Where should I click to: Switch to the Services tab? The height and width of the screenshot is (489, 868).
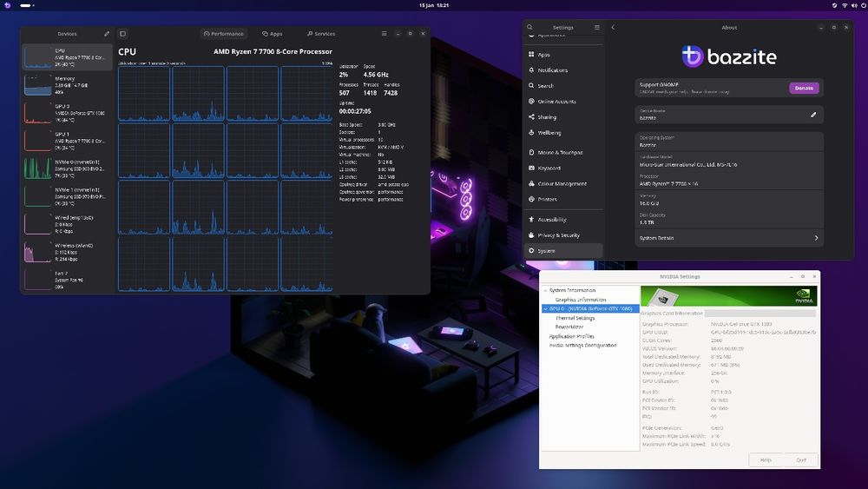click(x=321, y=34)
